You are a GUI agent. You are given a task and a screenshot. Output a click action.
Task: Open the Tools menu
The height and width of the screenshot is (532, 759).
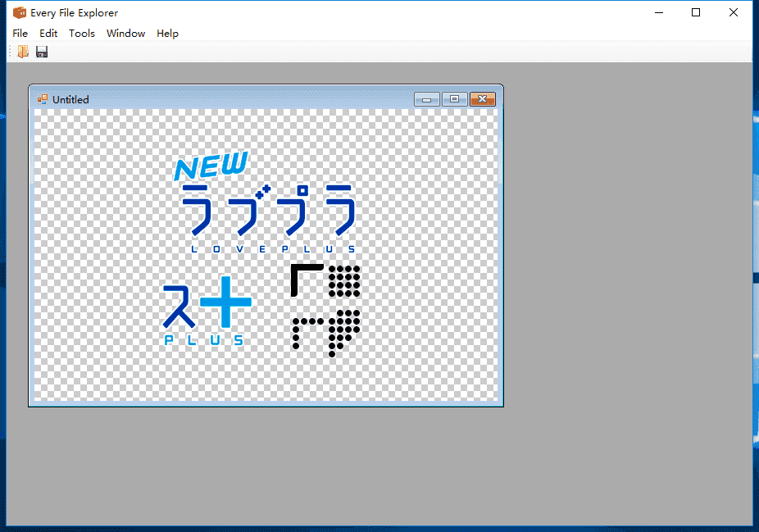(x=82, y=34)
